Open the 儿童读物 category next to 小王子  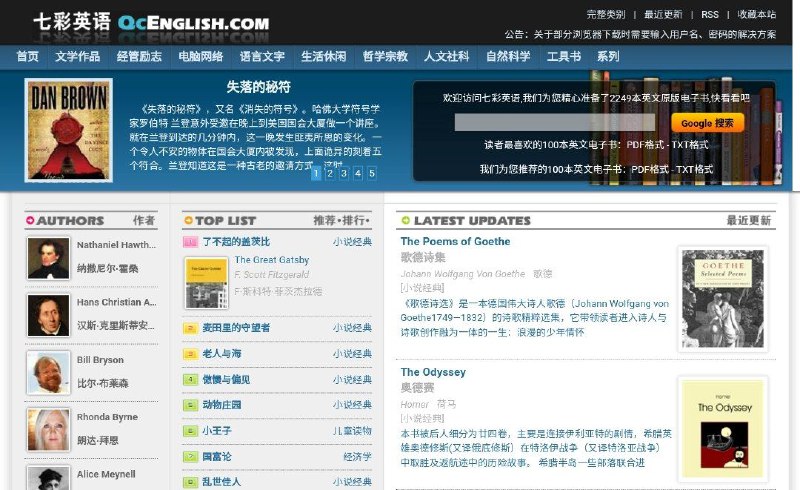[x=353, y=431]
